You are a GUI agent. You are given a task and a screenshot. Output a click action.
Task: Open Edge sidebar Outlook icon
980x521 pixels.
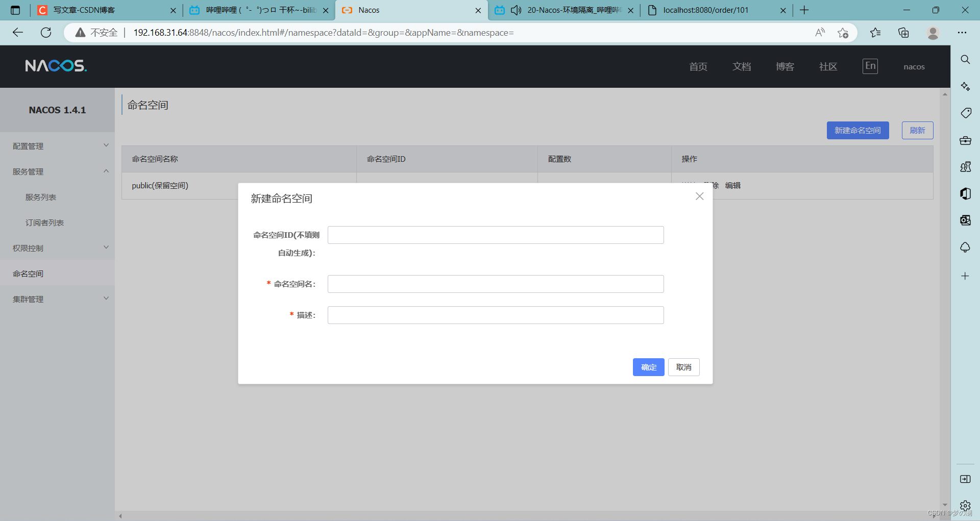click(x=965, y=220)
